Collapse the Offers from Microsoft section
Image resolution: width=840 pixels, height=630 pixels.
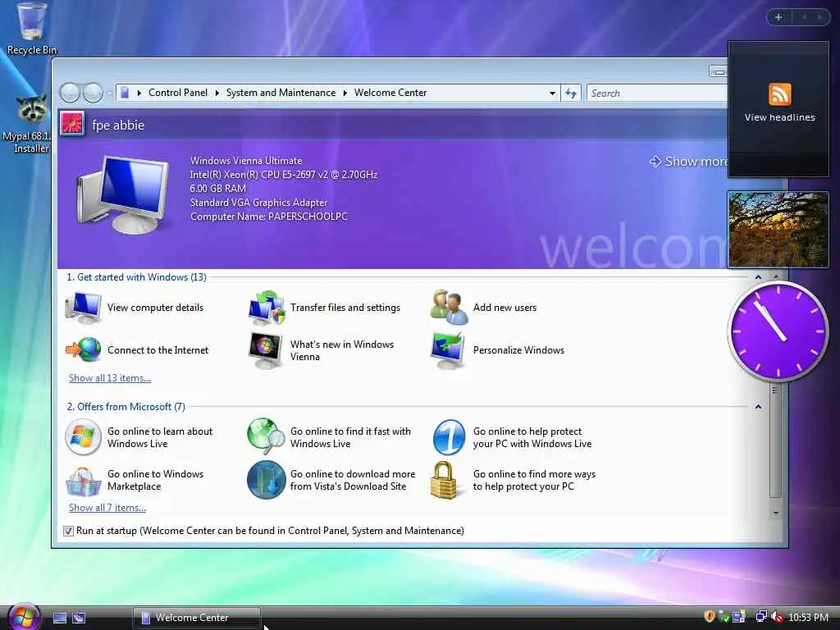pyautogui.click(x=758, y=407)
